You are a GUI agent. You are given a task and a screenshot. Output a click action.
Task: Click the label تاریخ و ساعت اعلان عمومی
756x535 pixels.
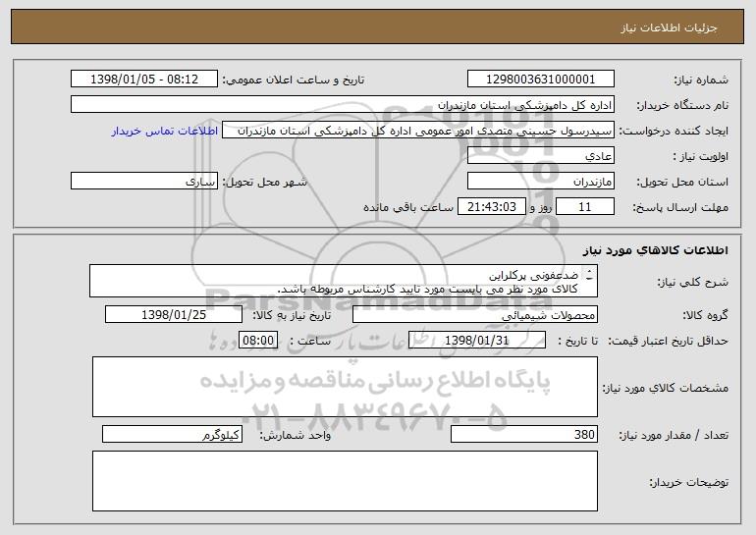coord(294,80)
